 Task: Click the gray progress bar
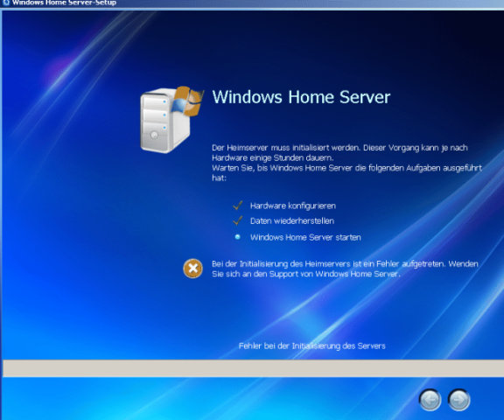(253, 368)
